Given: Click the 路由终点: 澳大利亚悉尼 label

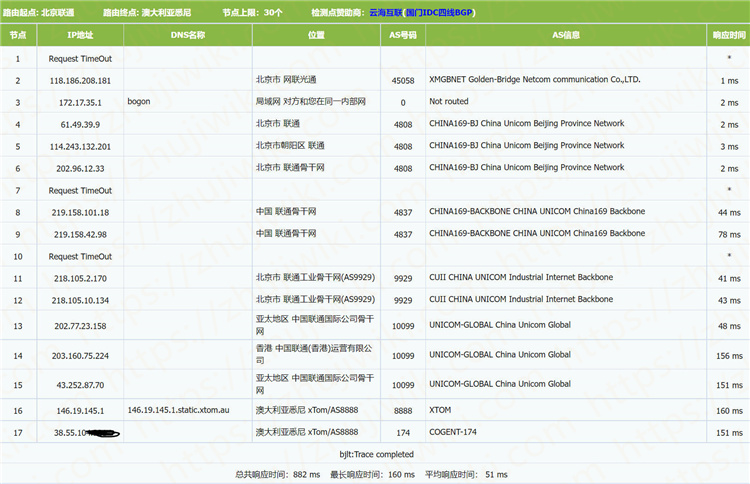Looking at the screenshot, I should 147,12.
